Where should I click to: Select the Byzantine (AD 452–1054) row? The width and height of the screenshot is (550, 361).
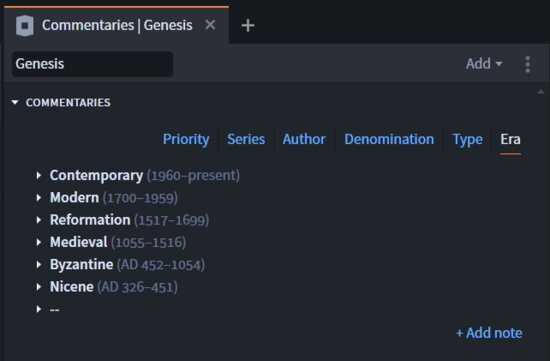tap(127, 265)
